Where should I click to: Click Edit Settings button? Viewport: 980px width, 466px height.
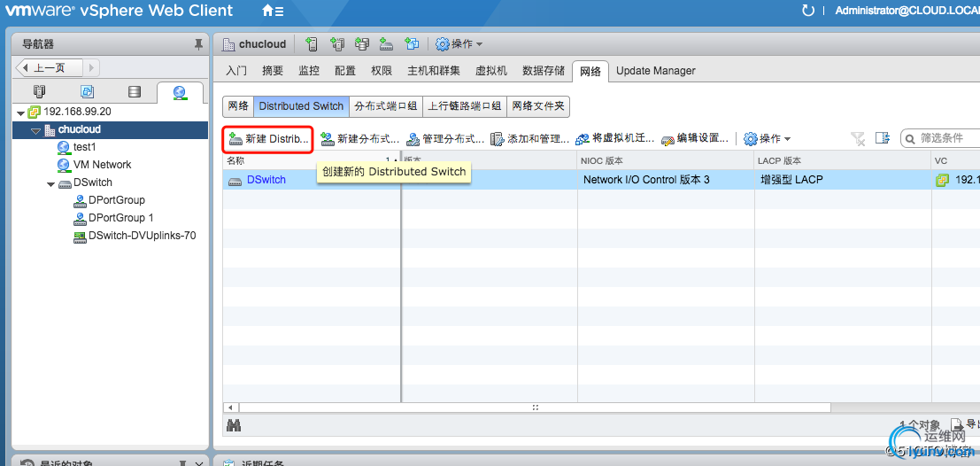(694, 138)
